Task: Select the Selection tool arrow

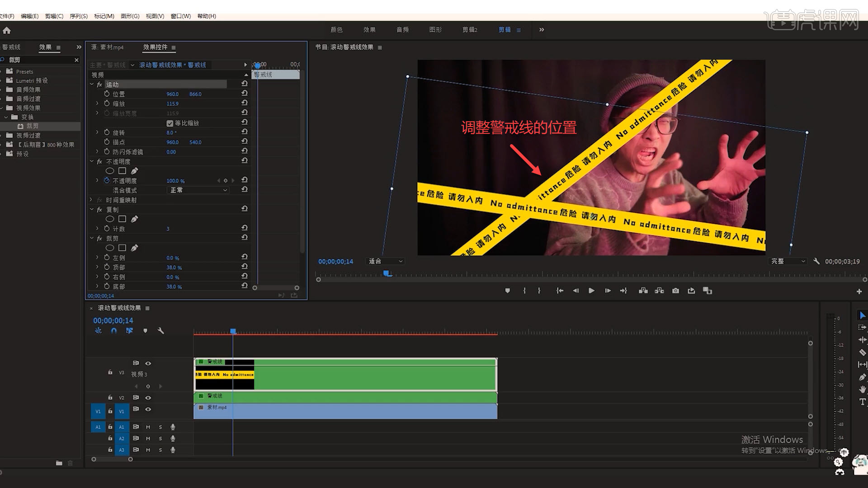Action: 862,315
